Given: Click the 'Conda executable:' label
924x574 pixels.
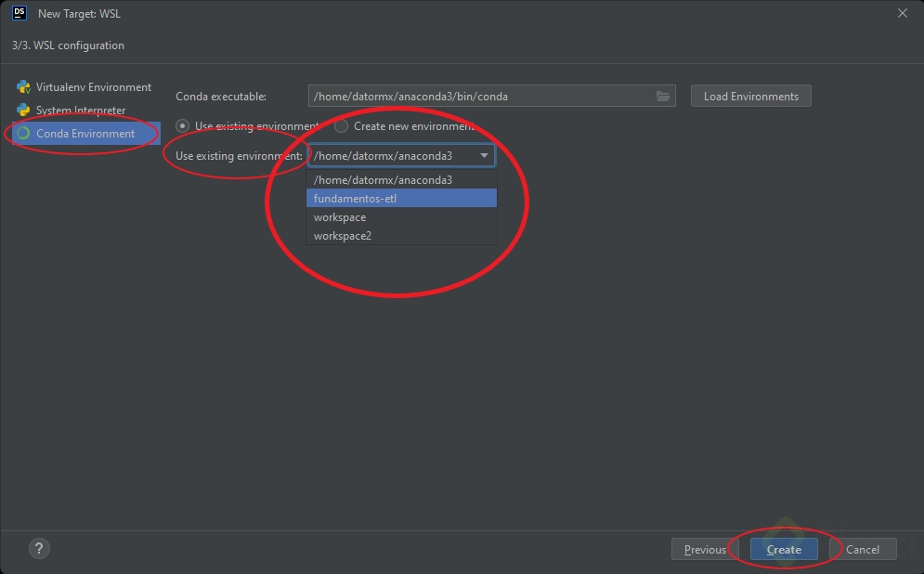Looking at the screenshot, I should [x=221, y=97].
